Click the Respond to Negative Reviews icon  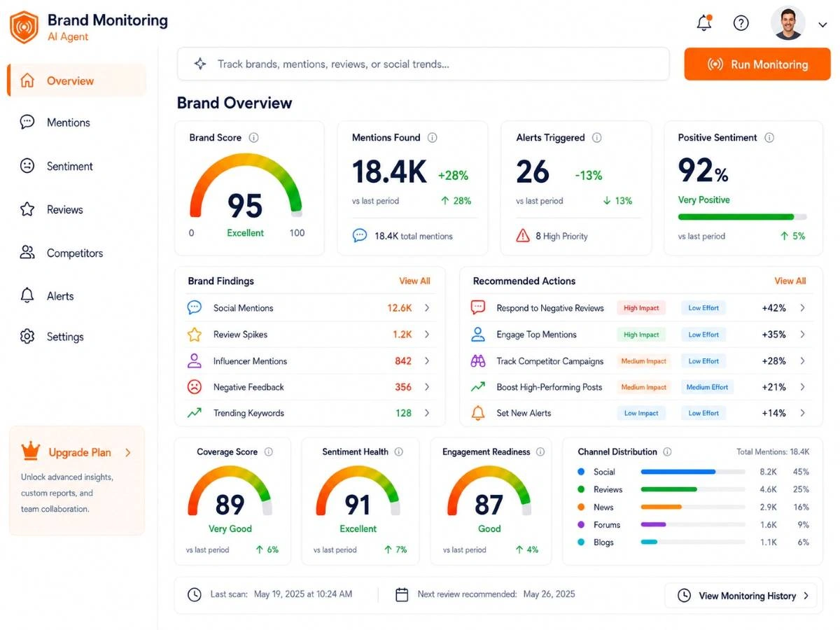478,307
